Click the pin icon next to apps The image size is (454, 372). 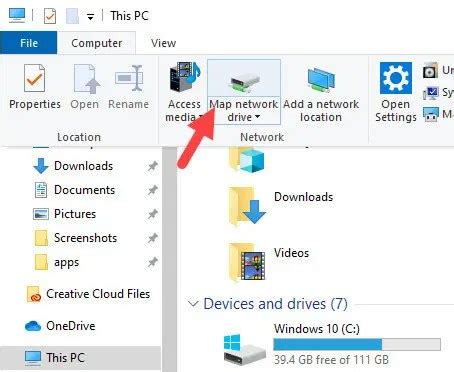(153, 262)
